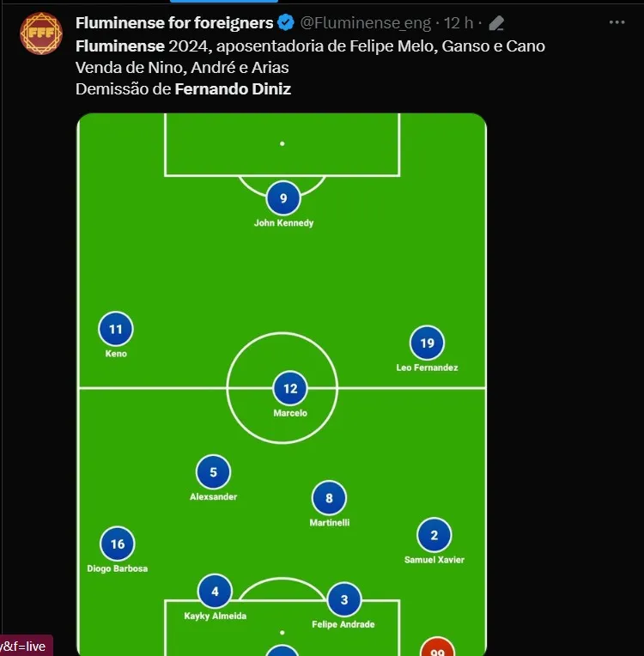Click Kayky Almeida's number 4 circle

215,592
